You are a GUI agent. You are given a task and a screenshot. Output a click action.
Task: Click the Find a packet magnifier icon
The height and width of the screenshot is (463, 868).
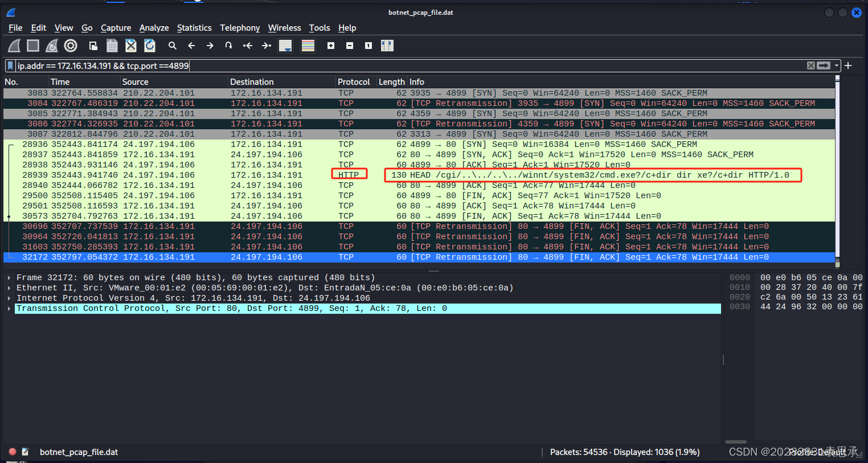click(x=173, y=46)
